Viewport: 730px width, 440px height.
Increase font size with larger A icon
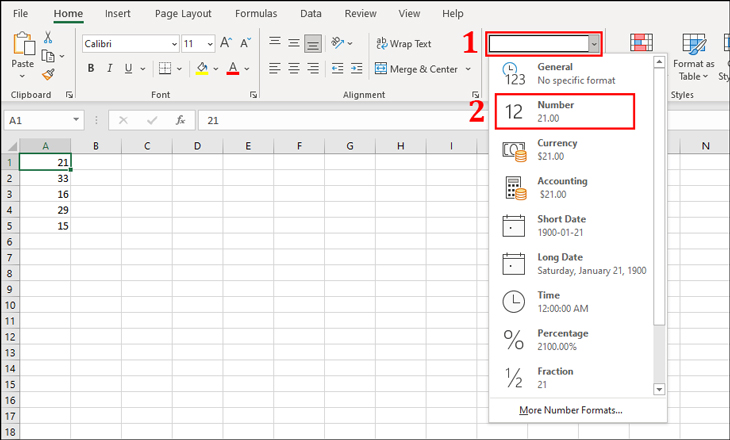[x=226, y=43]
